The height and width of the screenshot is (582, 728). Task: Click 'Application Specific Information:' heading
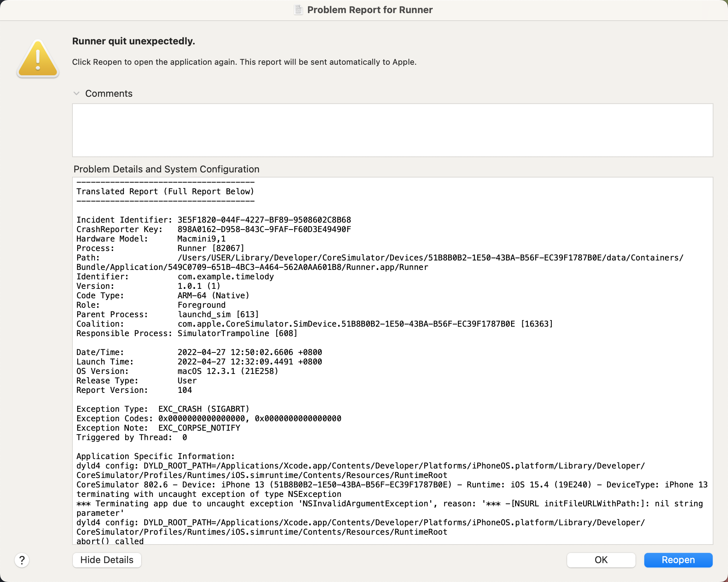pyautogui.click(x=156, y=456)
